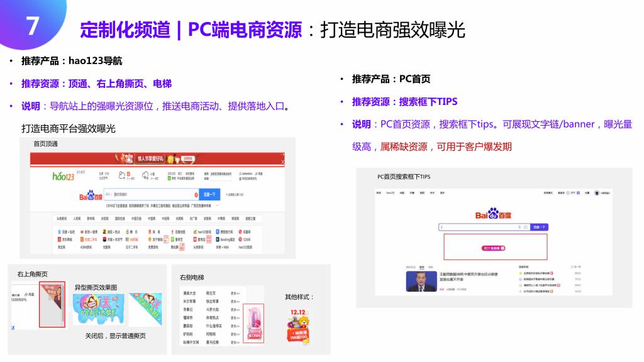The image size is (644, 362).
Task: Select the text '推荐产品：hao123导航'
Action: click(x=72, y=61)
